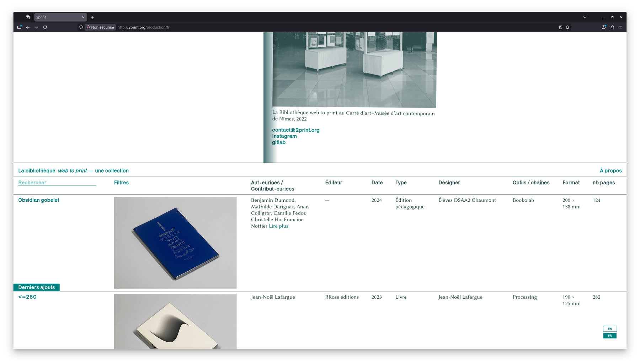Expand authors list with Lire plus
640x364 pixels.
[278, 226]
